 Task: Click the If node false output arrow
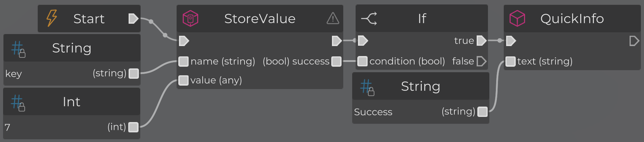click(x=481, y=61)
